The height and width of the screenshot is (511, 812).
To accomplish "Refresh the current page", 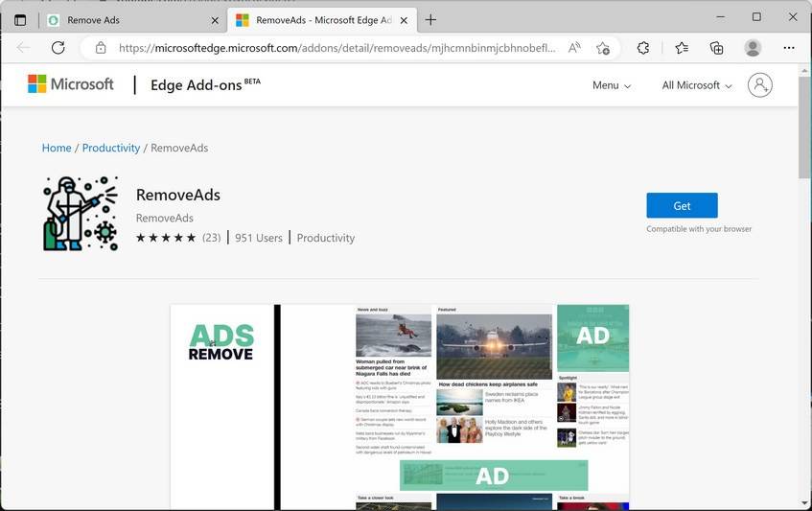I will (58, 48).
